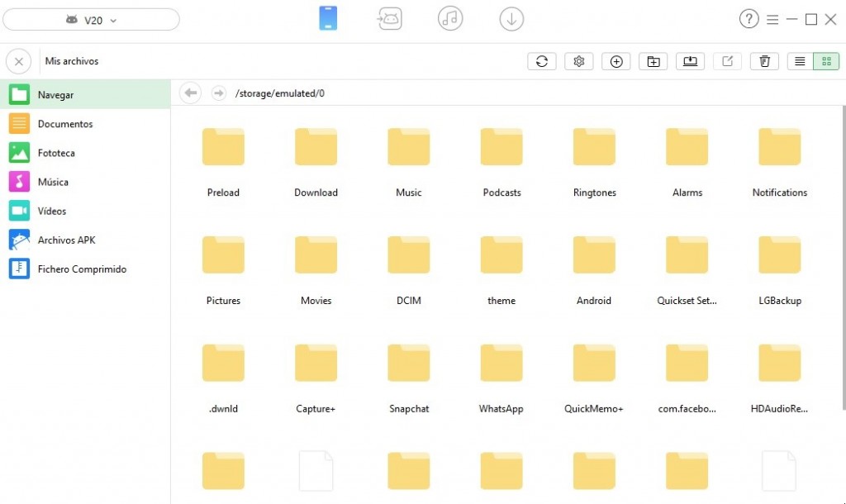
Task: Delete the selected item with trash button
Action: tap(764, 61)
